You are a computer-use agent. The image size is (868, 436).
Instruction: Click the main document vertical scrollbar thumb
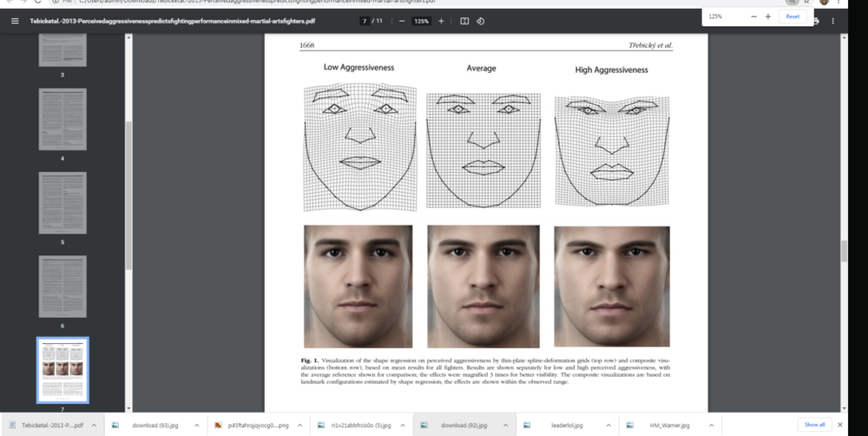[845, 251]
